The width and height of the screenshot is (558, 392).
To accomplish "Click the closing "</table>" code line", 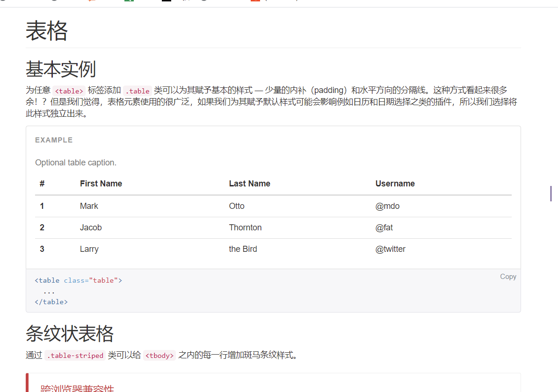I will (x=51, y=302).
